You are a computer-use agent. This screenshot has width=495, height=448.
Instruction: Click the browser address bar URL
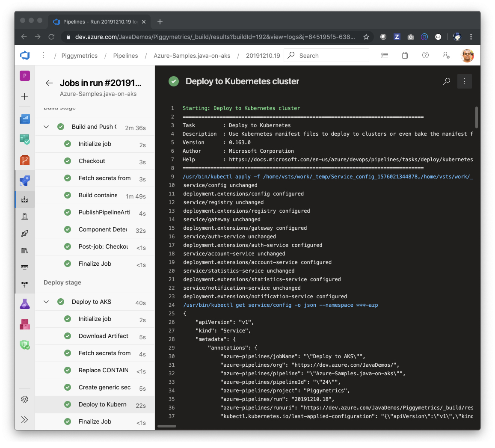tap(215, 37)
